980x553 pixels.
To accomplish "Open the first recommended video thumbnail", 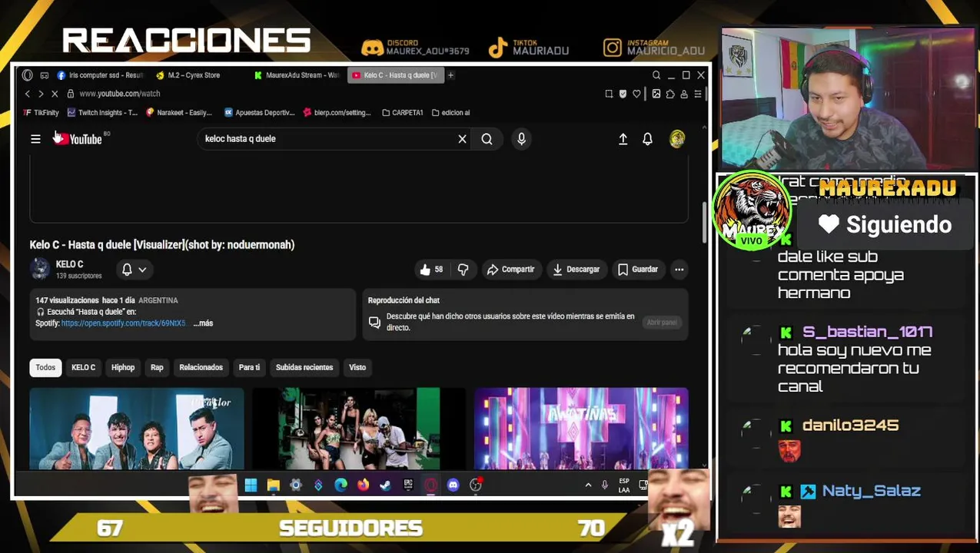I will coord(137,428).
